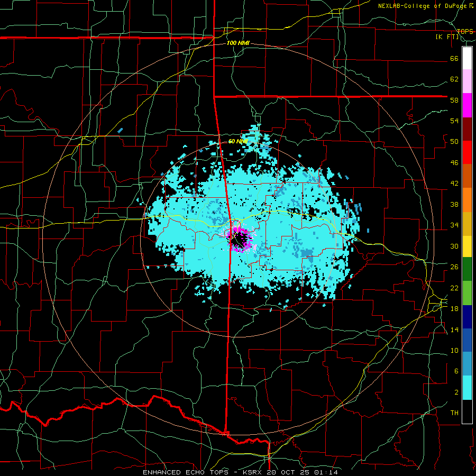Click the legend value '18'
Screen dimensions: 476x476
coord(454,309)
